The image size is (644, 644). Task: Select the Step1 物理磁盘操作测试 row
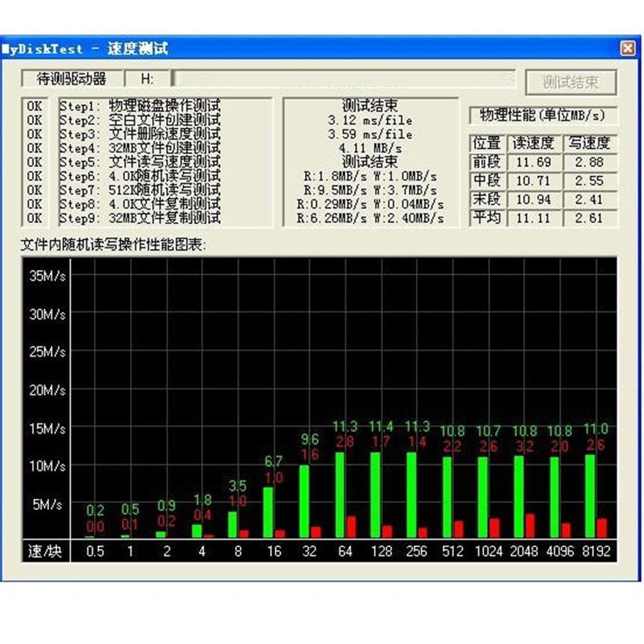165,106
